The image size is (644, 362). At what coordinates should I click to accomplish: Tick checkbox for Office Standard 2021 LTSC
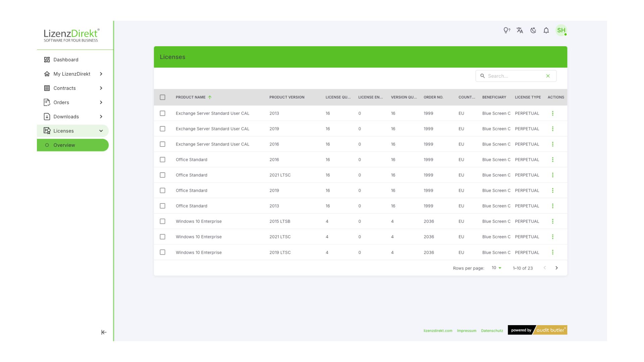(x=162, y=175)
